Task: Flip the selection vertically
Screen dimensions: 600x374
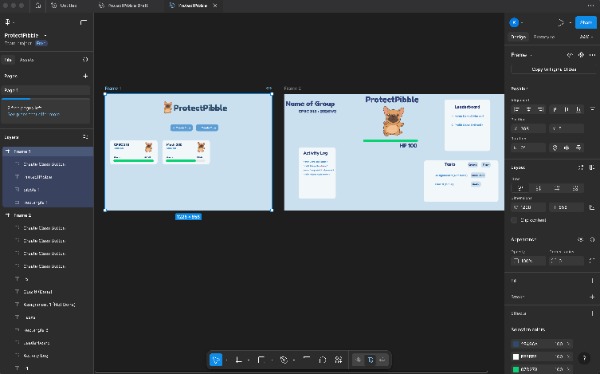Action: coord(578,147)
